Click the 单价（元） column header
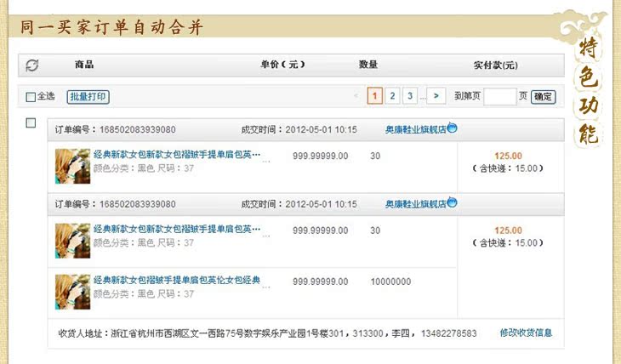This screenshot has height=364, width=621. 282,65
